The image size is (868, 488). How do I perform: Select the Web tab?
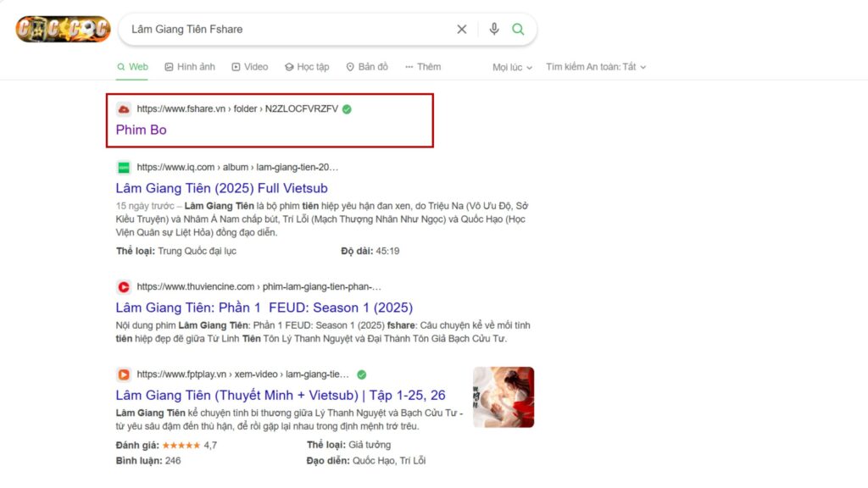point(132,67)
